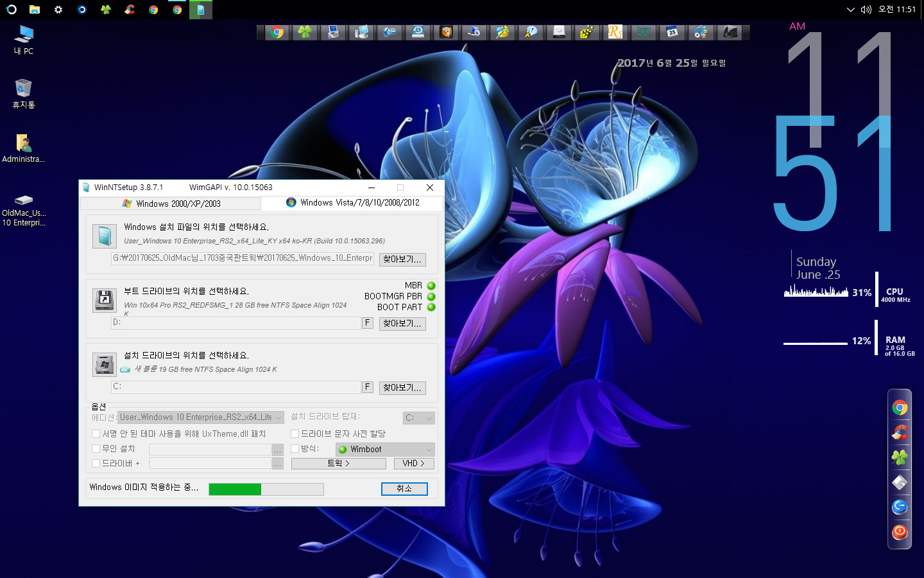Launch the clover icon in top launcher bar
924x578 pixels.
pyautogui.click(x=305, y=32)
